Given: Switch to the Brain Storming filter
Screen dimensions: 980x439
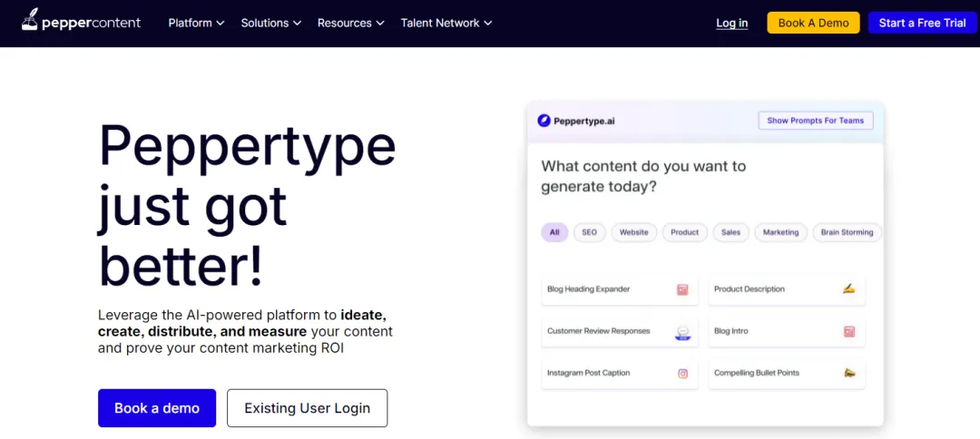Looking at the screenshot, I should point(847,232).
